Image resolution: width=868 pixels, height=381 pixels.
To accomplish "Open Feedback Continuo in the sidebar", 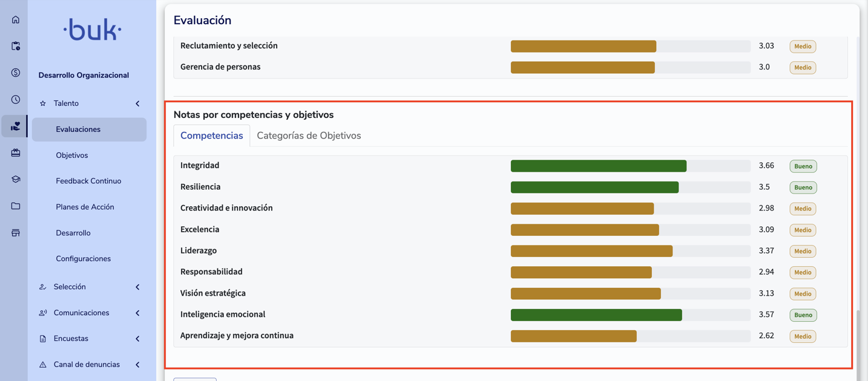I will [x=88, y=181].
